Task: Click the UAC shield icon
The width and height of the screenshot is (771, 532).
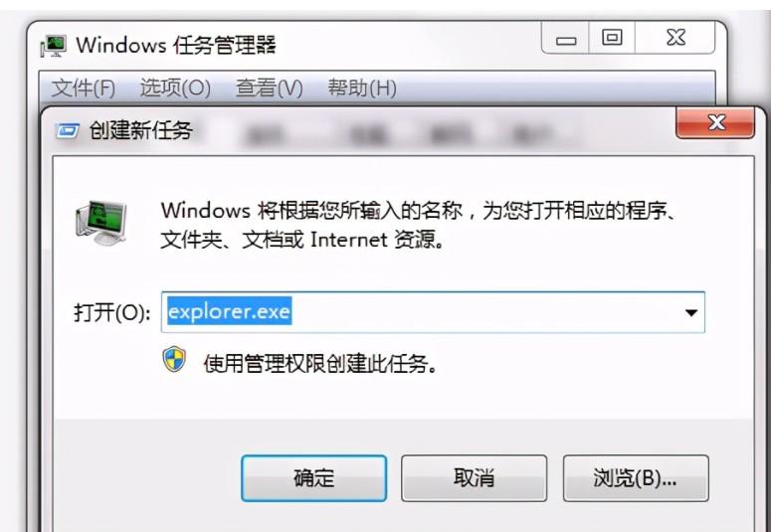Action: 174,359
